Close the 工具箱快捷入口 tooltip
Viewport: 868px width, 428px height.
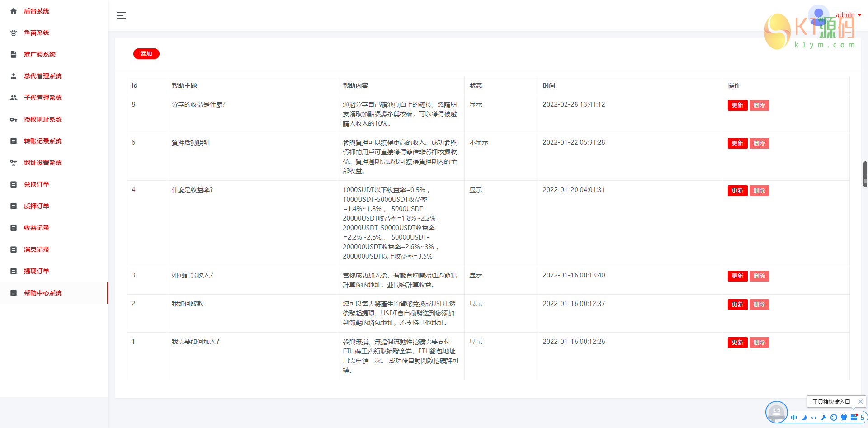pos(860,401)
